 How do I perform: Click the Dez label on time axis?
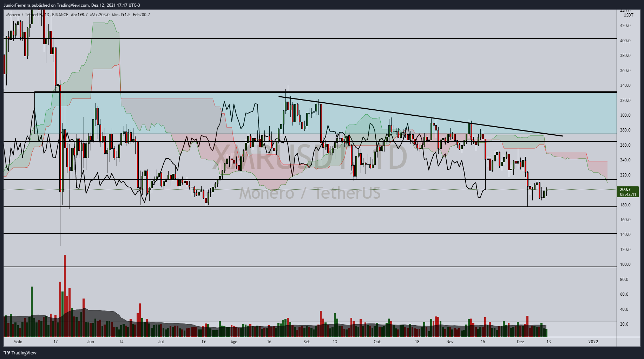point(520,342)
